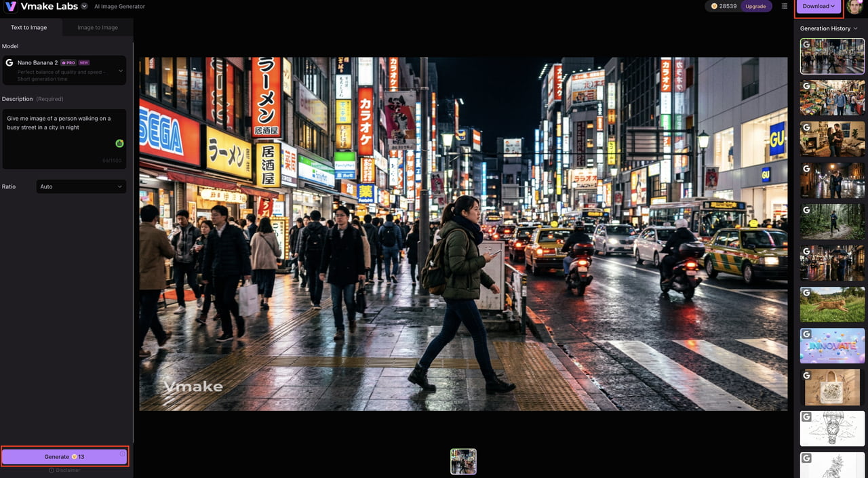Image resolution: width=868 pixels, height=478 pixels.
Task: Click the green AI prompt enhancer icon
Action: tap(119, 143)
